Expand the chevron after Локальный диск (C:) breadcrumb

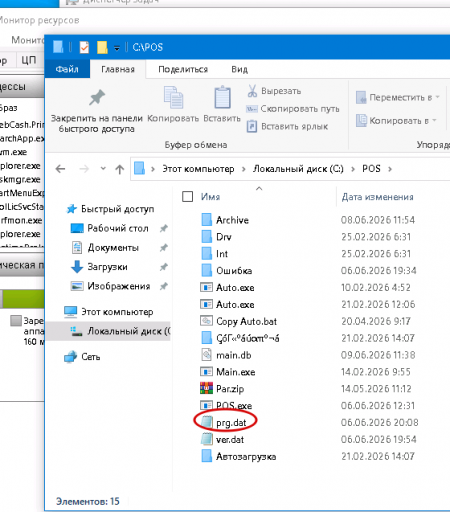pyautogui.click(x=353, y=169)
